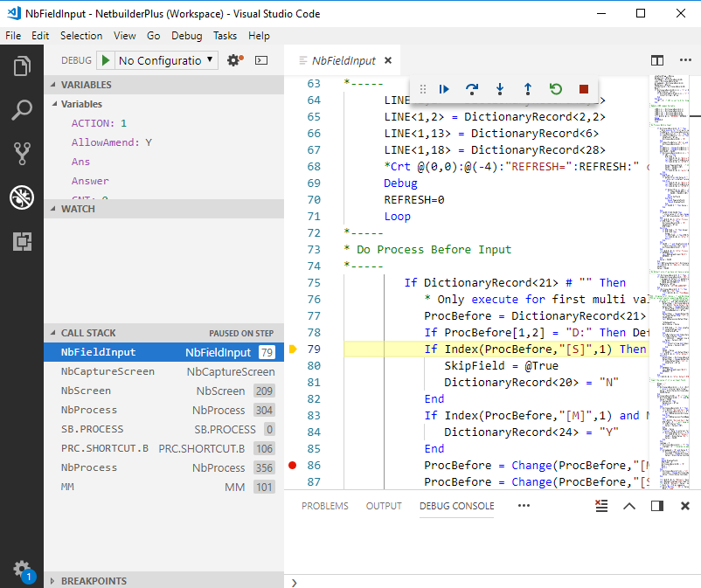The image size is (701, 588).
Task: Restart the debug session
Action: click(x=556, y=89)
